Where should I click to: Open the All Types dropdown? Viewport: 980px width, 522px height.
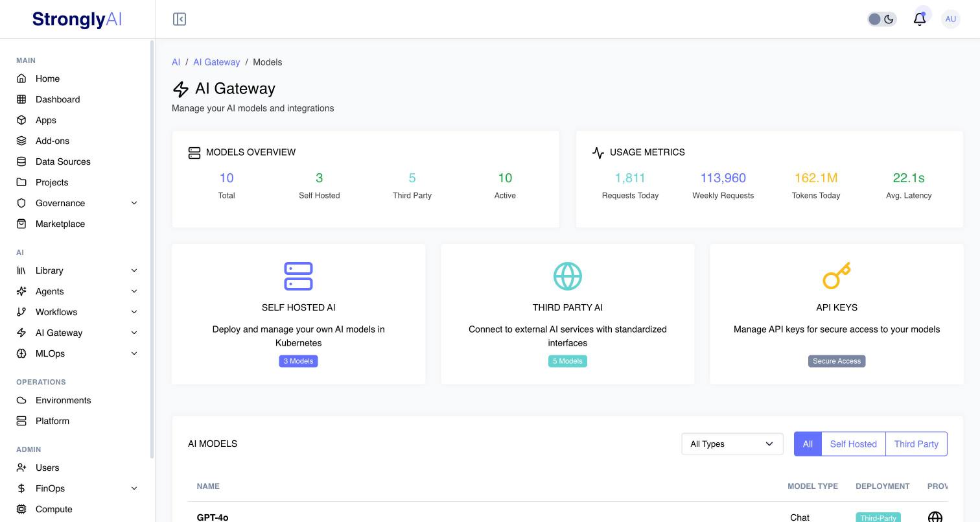click(x=732, y=444)
